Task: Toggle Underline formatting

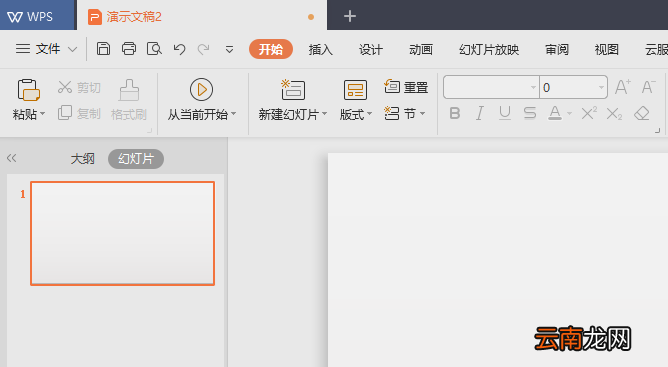Action: click(x=505, y=113)
